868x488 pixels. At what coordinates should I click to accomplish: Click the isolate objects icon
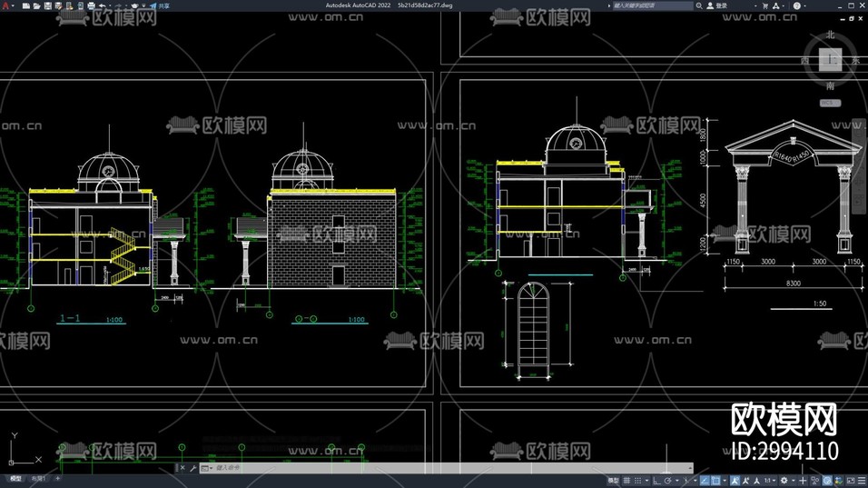click(x=814, y=481)
